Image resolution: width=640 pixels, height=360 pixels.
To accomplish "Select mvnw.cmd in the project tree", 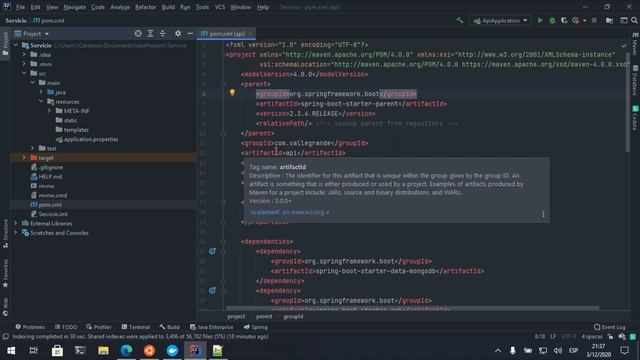I will click(x=52, y=196).
